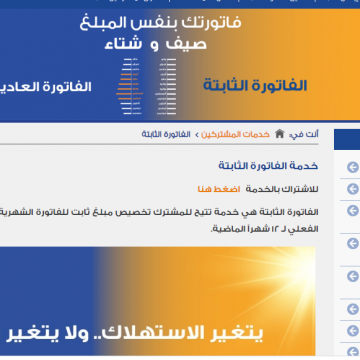360x360 pixels.
Task: Click the sun promo image يتغير الاستهلاك
Action: point(157,301)
